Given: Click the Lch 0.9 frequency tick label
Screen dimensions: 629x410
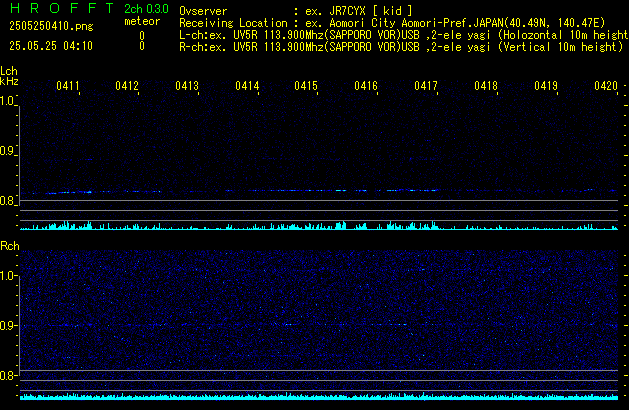Looking at the screenshot, I should pyautogui.click(x=7, y=151).
